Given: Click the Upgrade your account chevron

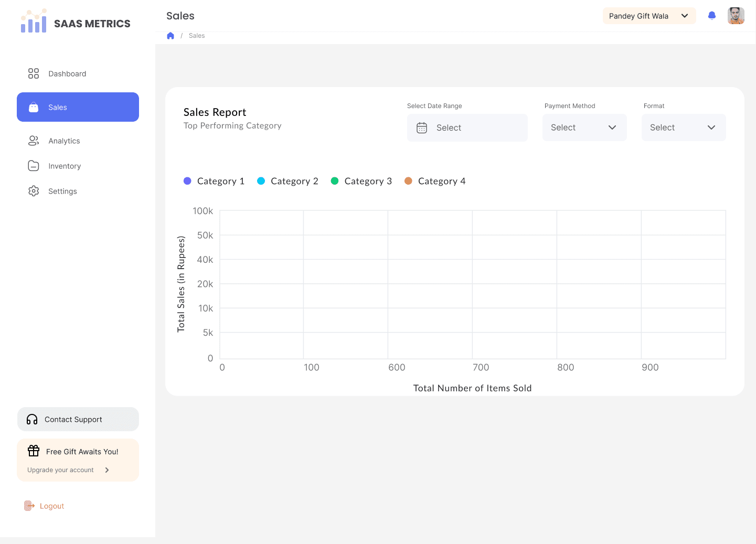Looking at the screenshot, I should pos(107,470).
